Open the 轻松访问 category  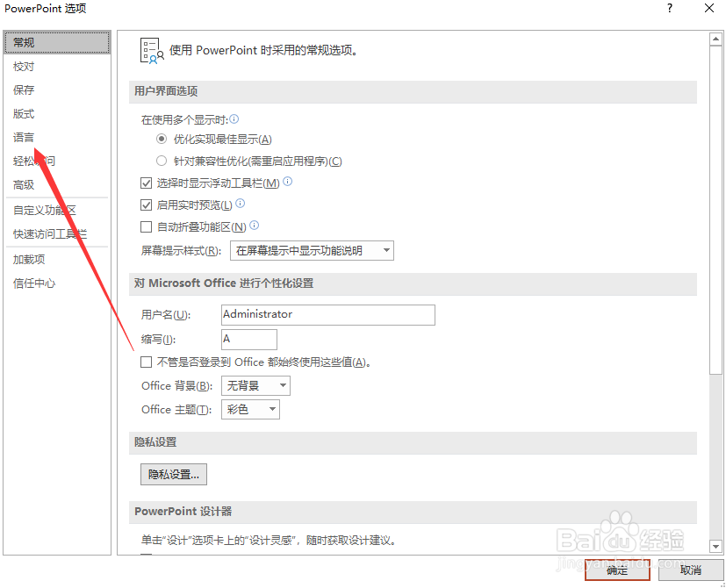[x=57, y=161]
